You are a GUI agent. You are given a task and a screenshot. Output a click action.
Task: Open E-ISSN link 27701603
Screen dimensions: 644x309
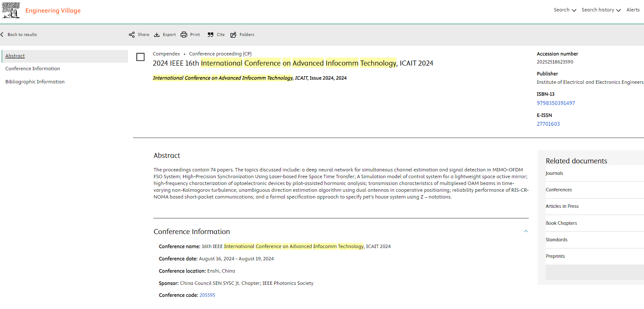(x=548, y=124)
